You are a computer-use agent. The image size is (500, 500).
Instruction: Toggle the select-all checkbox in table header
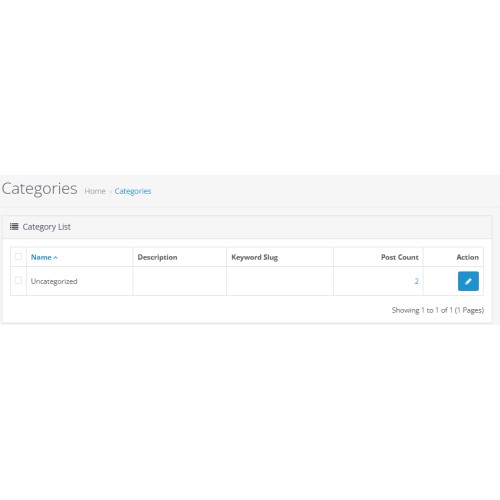pyautogui.click(x=18, y=256)
